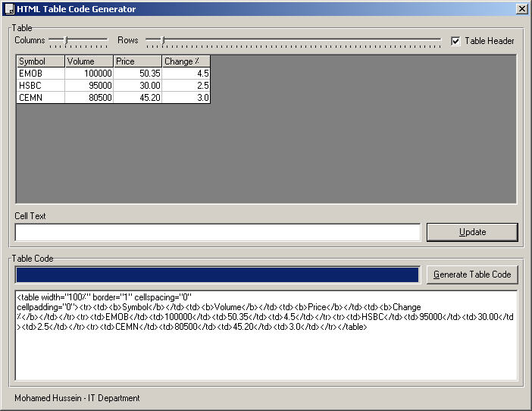Click the dark blue progress bar
Viewport: 532px width, 411px height.
[x=217, y=275]
